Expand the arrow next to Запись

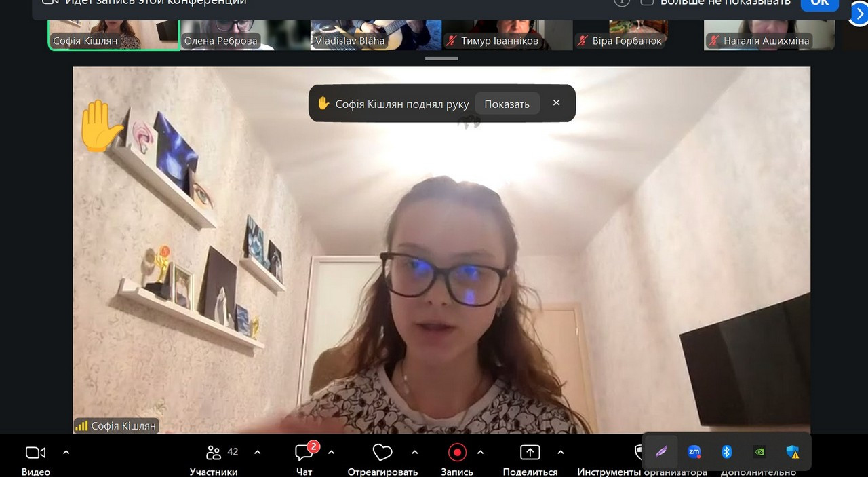(480, 452)
